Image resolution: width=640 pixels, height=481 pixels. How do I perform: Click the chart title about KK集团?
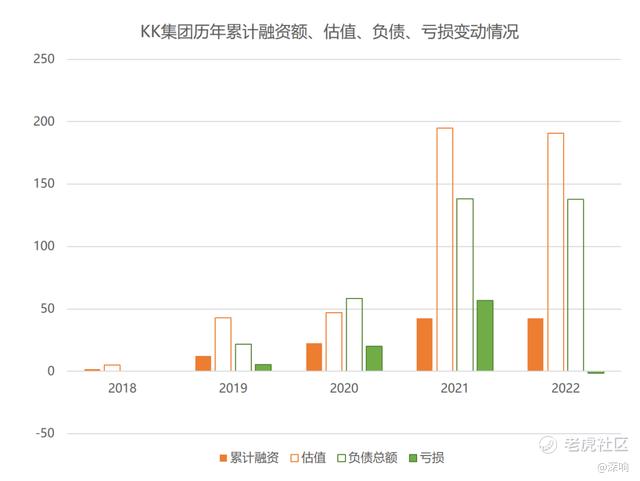pos(329,32)
